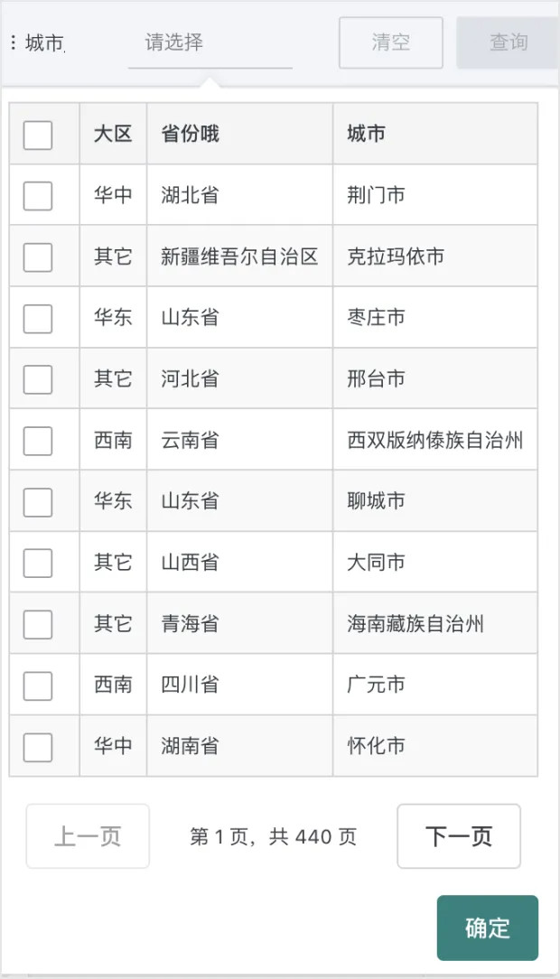The height and width of the screenshot is (979, 560).
Task: Click the 上一页 previous page button
Action: (x=88, y=836)
